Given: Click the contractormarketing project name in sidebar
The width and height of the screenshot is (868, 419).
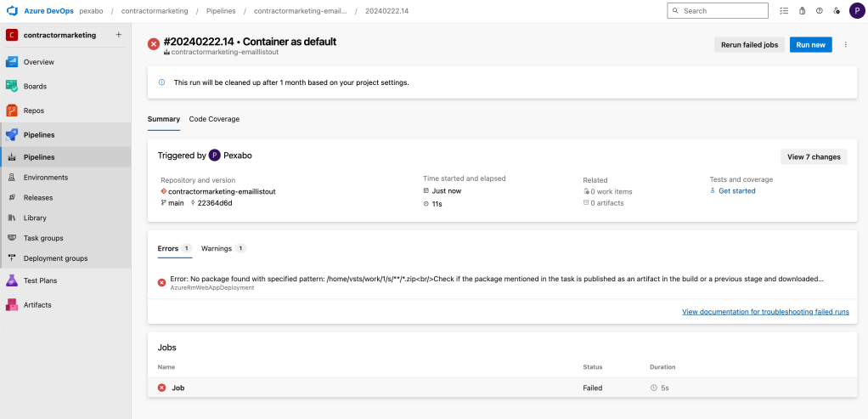Looking at the screenshot, I should (59, 35).
